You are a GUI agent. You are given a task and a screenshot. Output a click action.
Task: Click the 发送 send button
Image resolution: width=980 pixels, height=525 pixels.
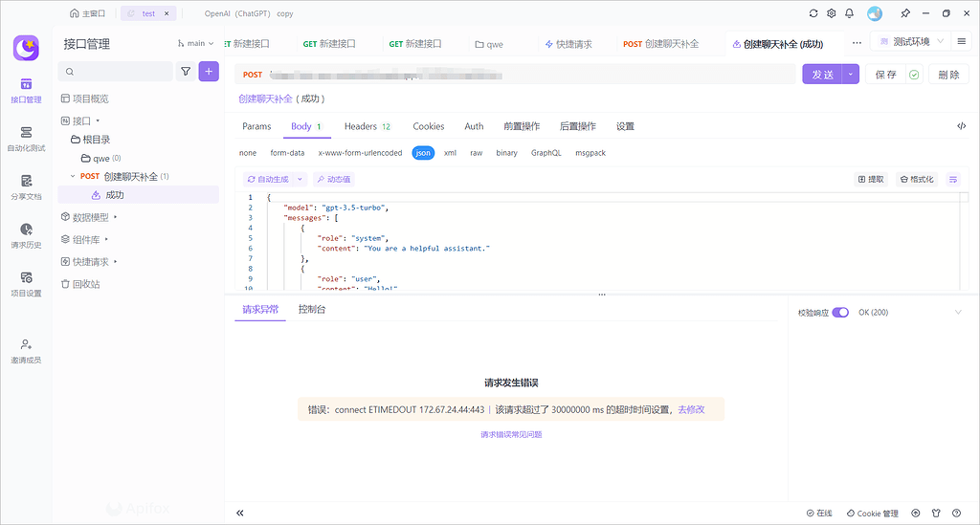(x=822, y=75)
